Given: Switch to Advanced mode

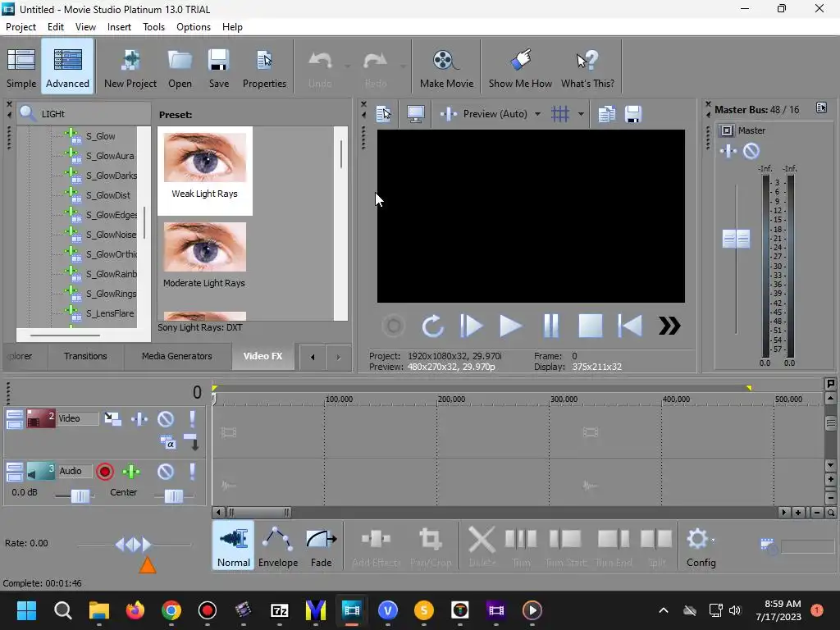Looking at the screenshot, I should 67,67.
